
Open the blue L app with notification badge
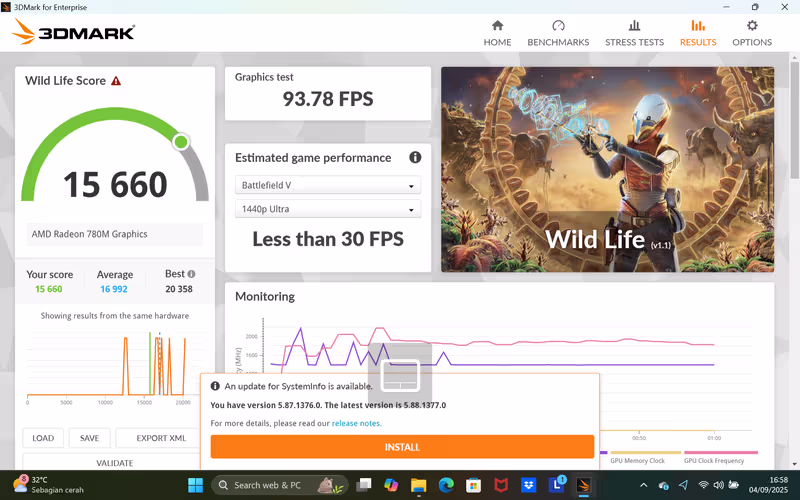point(556,485)
